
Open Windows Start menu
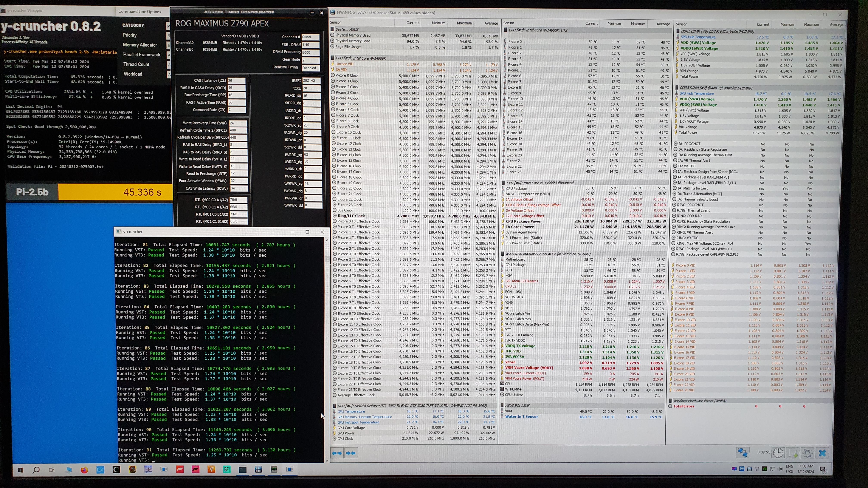pos(20,470)
